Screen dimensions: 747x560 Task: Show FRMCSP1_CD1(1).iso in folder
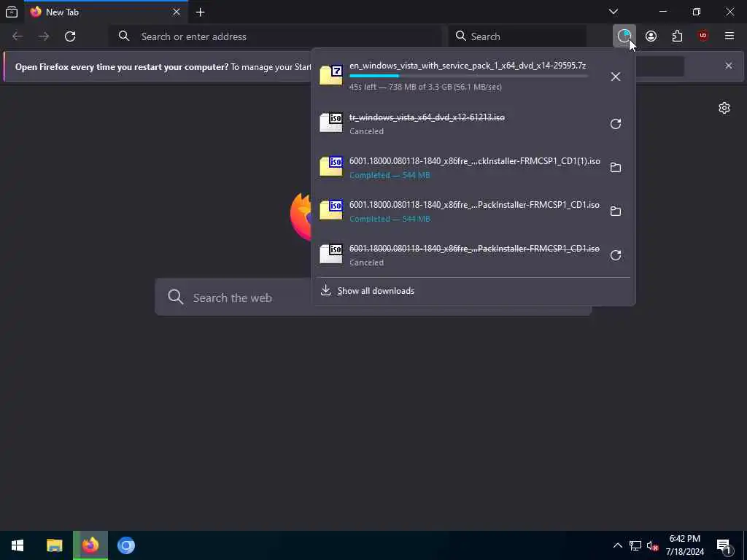point(616,168)
